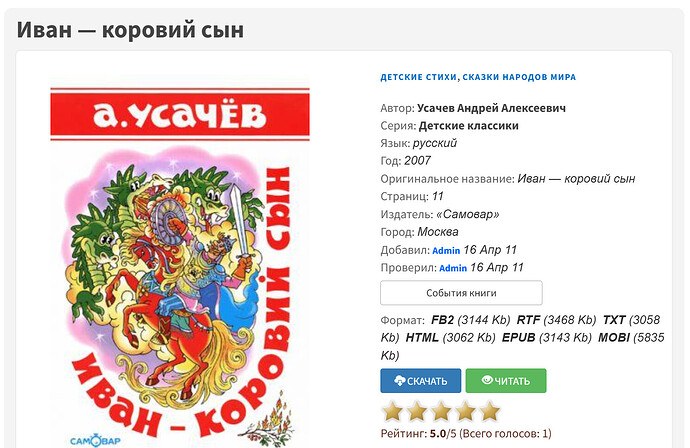
Task: Click the Самовар publisher logo on cover
Action: click(x=95, y=440)
